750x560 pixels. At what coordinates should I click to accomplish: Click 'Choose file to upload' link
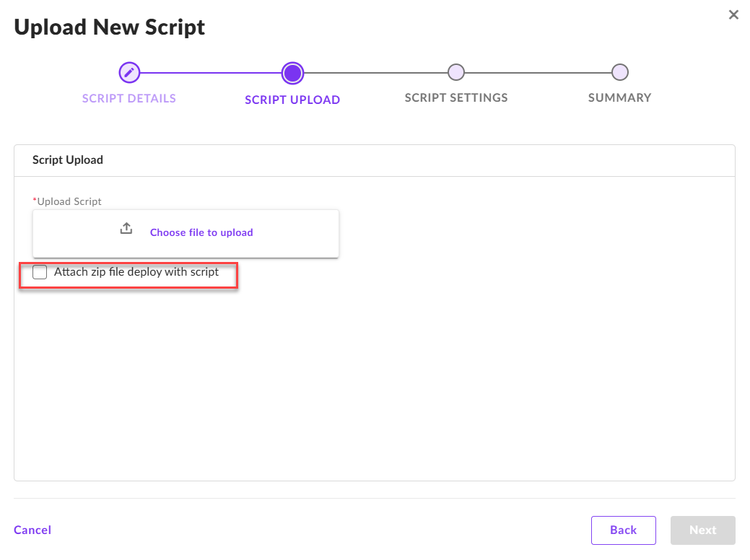coord(201,232)
